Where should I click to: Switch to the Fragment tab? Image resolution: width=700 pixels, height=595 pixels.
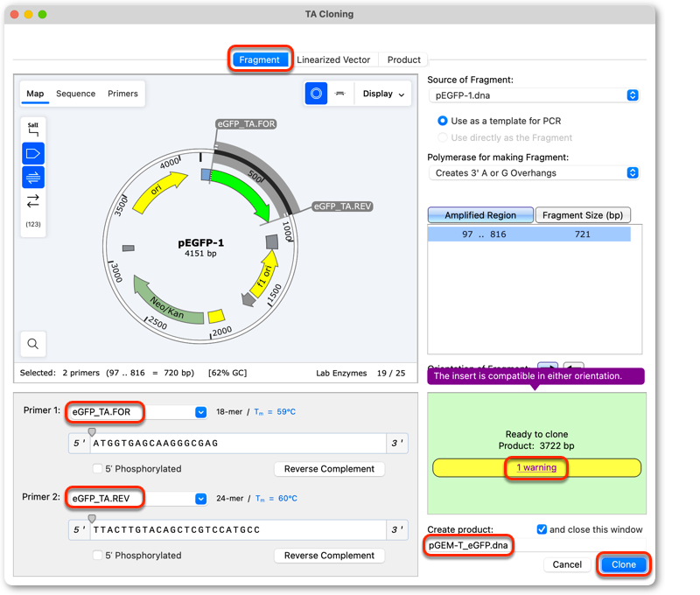[x=259, y=59]
